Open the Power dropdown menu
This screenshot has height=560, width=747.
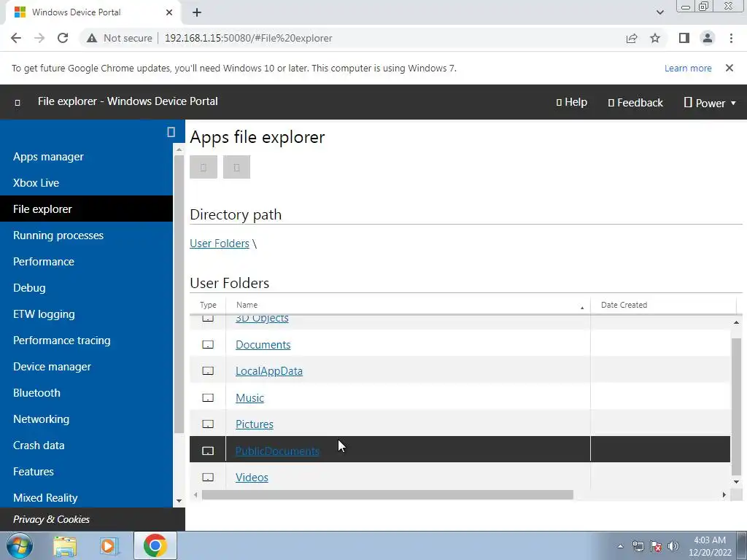(710, 103)
